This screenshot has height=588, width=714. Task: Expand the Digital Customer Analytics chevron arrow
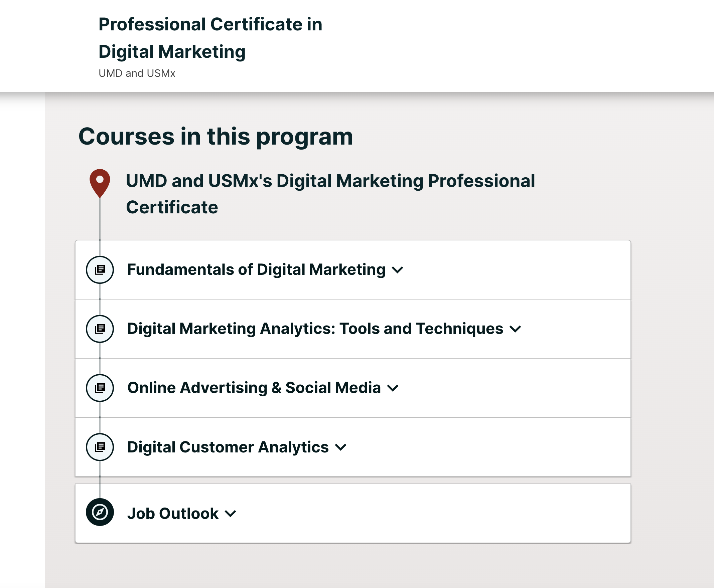(340, 447)
